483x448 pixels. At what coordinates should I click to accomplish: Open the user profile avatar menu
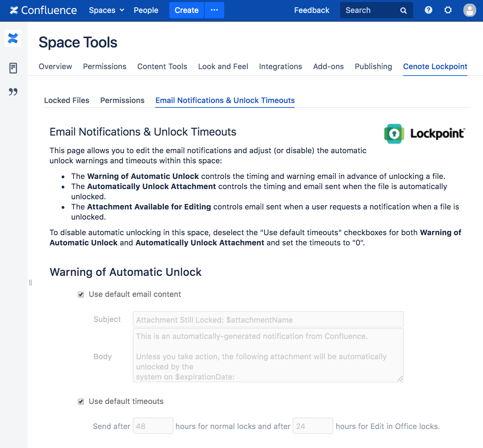tap(470, 10)
